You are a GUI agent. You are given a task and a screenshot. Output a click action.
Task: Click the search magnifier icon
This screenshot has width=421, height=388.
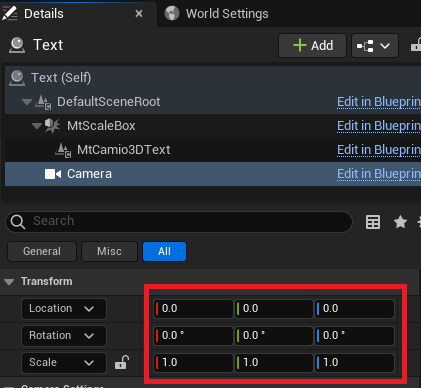tap(17, 221)
